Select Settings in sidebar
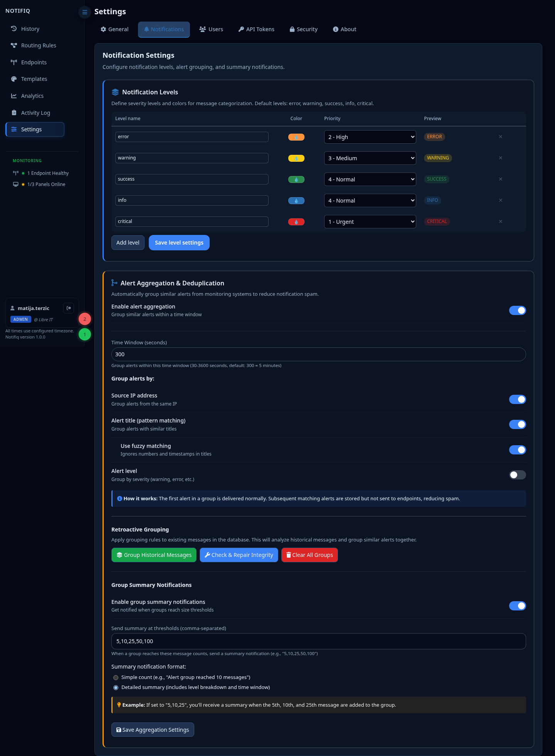 pyautogui.click(x=35, y=129)
